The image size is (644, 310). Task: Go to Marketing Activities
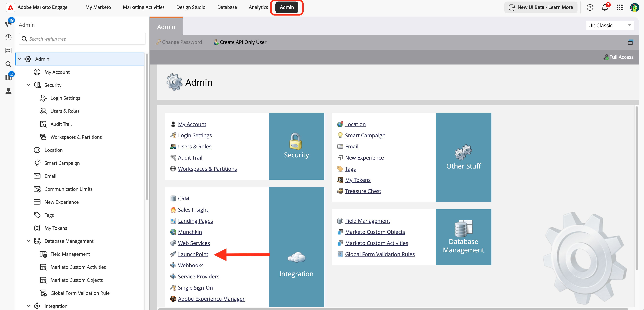pos(143,7)
